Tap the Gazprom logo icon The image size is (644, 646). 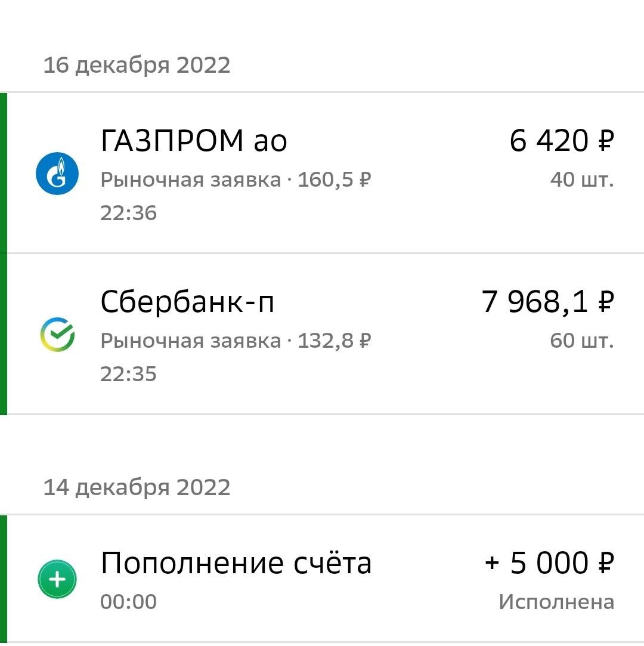pyautogui.click(x=57, y=174)
